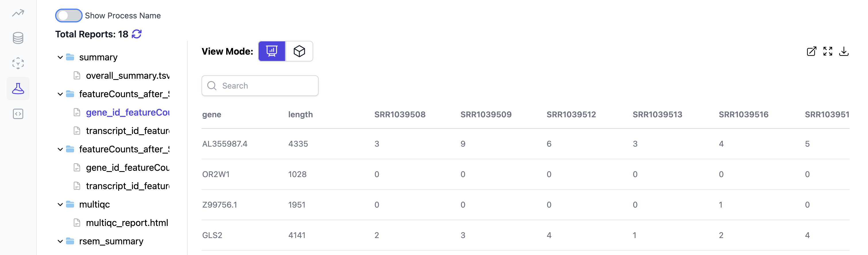Image resolution: width=868 pixels, height=255 pixels.
Task: Open multiqc_report.html
Action: (x=127, y=223)
